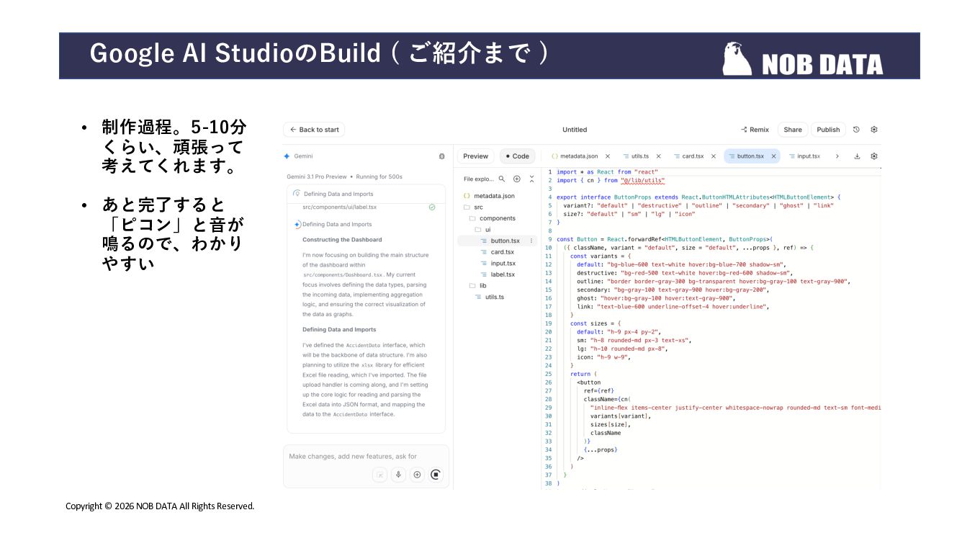Expand the thinking header with lightbulb icon

pos(366,194)
